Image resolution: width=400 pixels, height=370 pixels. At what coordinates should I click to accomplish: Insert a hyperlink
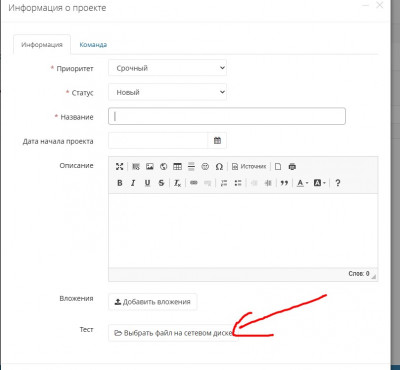194,183
